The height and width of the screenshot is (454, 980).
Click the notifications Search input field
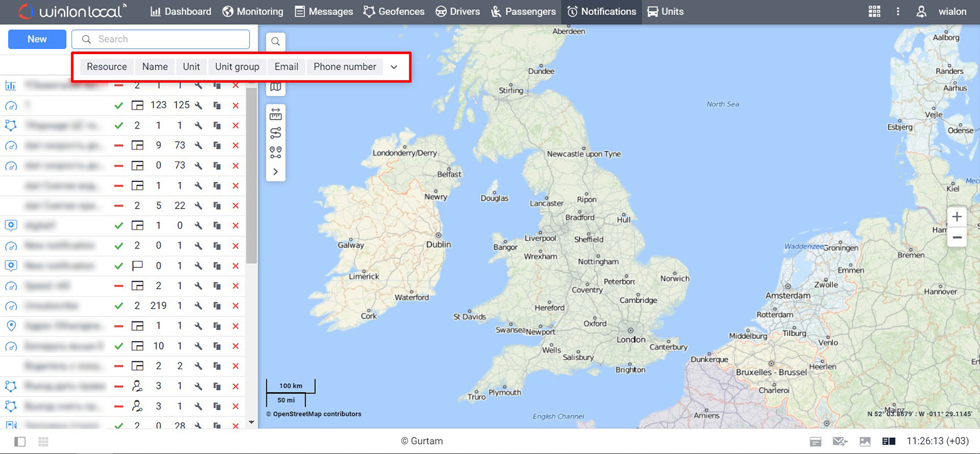pos(167,39)
